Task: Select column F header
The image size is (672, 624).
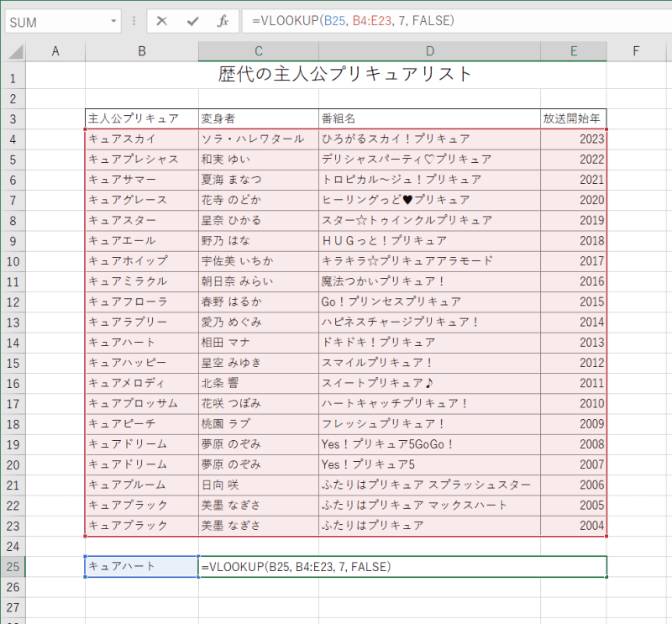Action: pos(636,51)
